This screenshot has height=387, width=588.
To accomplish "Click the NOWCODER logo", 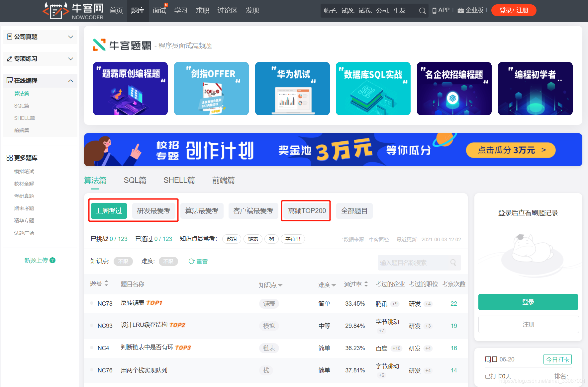I will (73, 11).
